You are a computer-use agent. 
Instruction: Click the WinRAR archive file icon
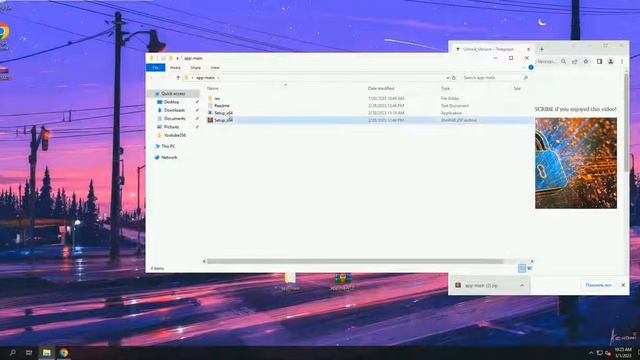point(210,120)
